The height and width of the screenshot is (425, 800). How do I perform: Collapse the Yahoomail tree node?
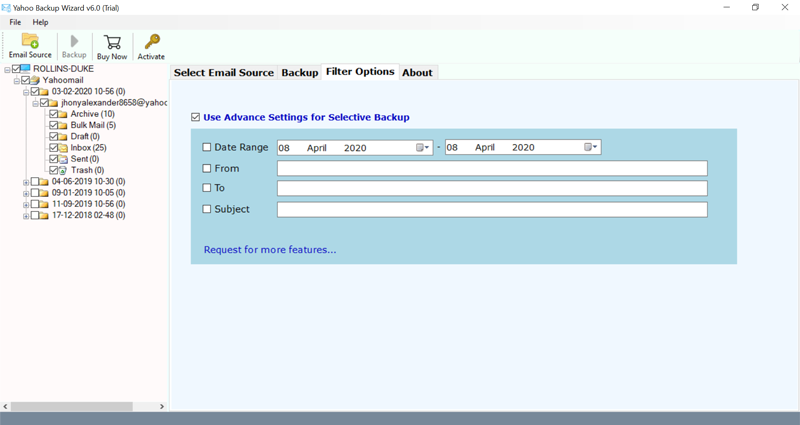[16, 81]
